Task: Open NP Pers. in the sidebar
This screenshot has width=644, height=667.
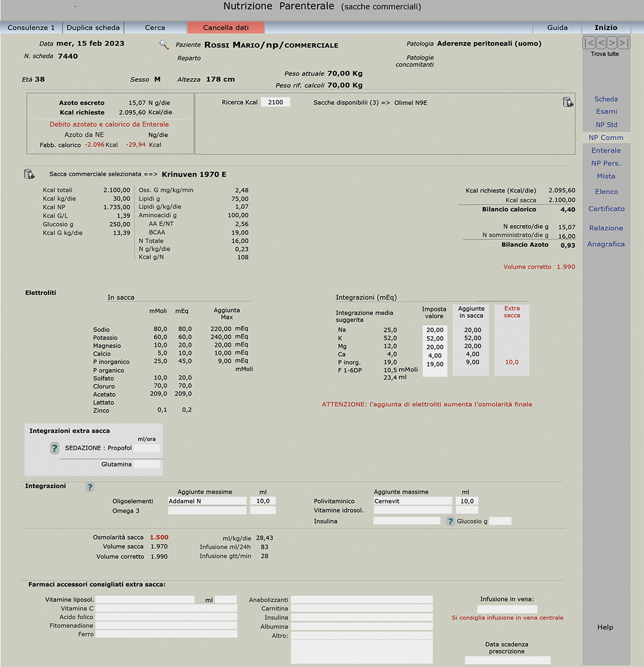Action: tap(606, 163)
